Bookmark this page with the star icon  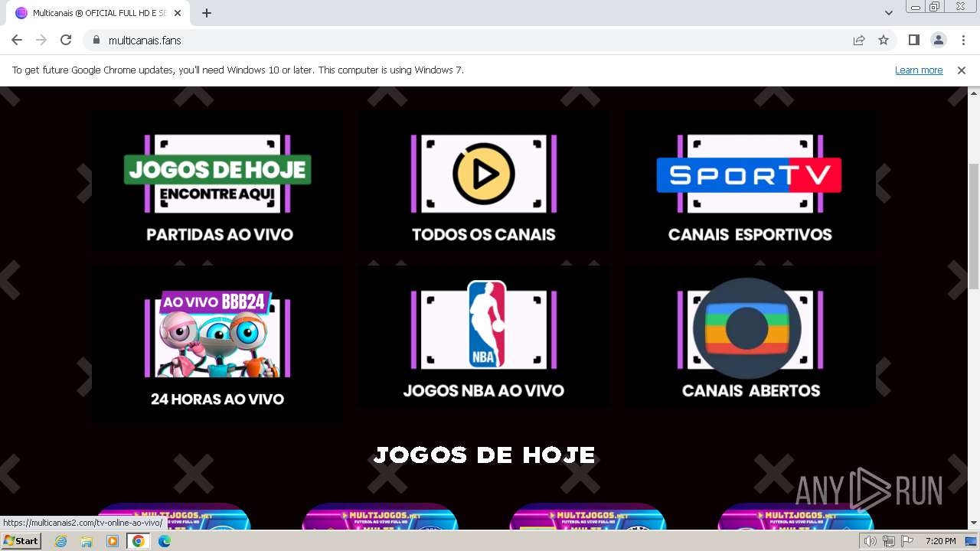pos(884,40)
